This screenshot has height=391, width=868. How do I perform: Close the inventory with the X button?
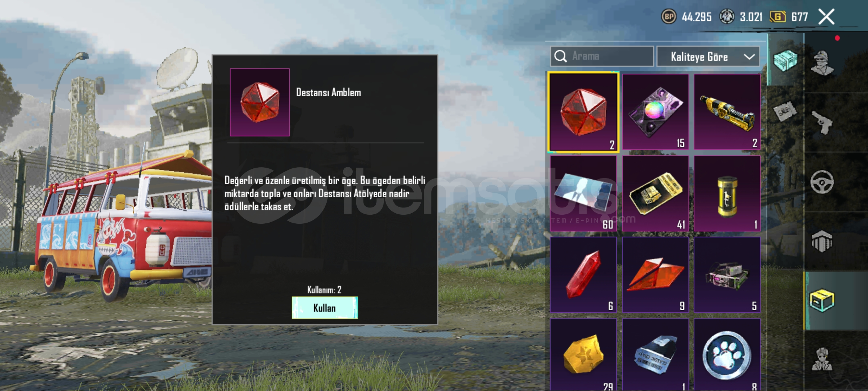pyautogui.click(x=826, y=17)
